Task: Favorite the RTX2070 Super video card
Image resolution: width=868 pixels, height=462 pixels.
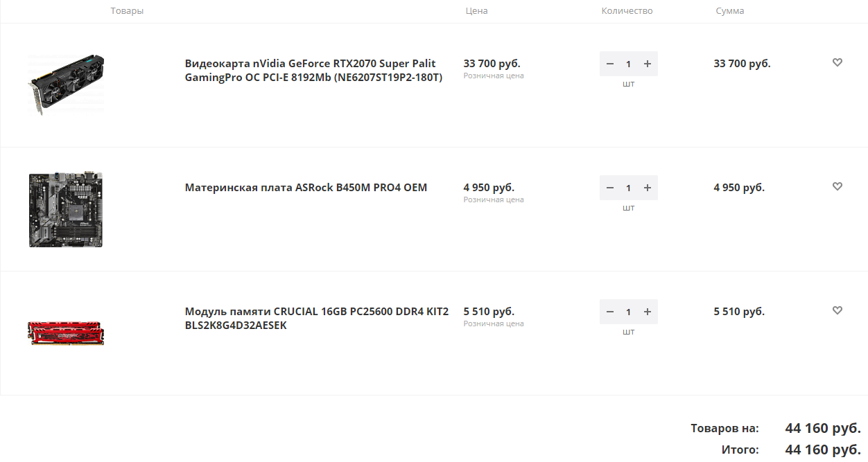Action: pos(837,62)
